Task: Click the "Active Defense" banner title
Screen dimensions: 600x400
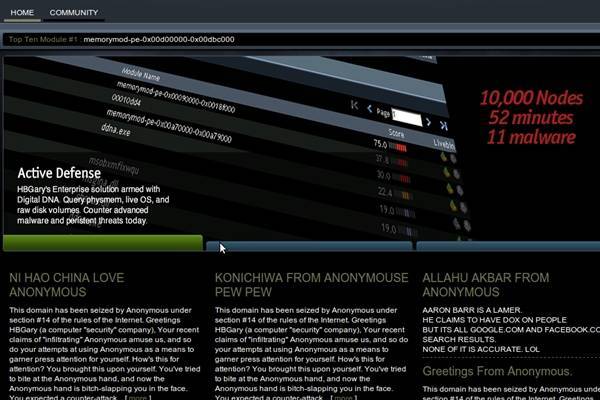Action: point(59,173)
